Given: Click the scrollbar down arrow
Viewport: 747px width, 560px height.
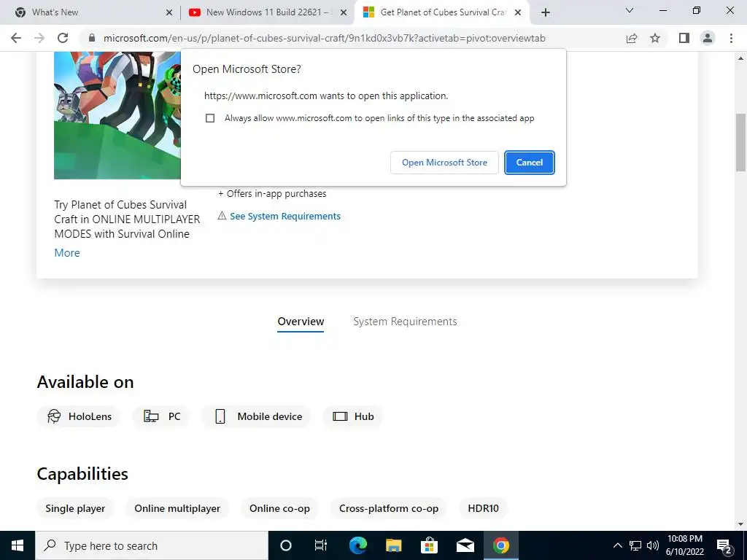Looking at the screenshot, I should tap(740, 524).
